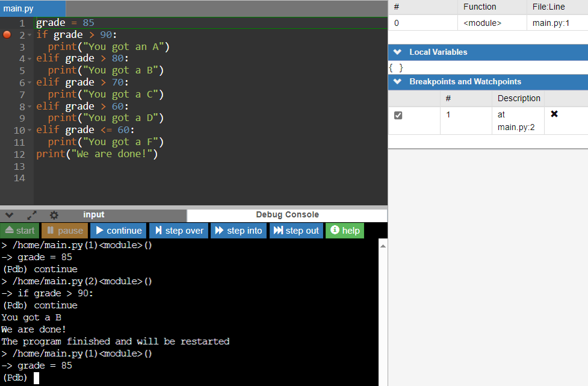
Task: Switch to the input tab
Action: pyautogui.click(x=93, y=215)
